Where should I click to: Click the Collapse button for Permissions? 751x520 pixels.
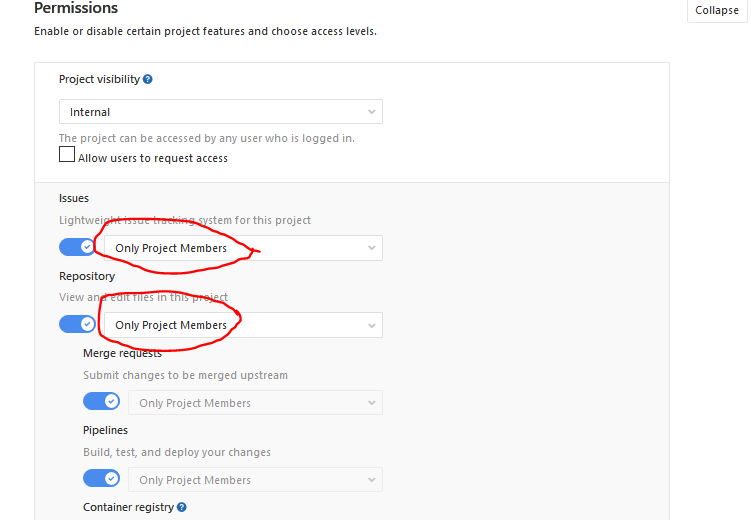(x=716, y=11)
